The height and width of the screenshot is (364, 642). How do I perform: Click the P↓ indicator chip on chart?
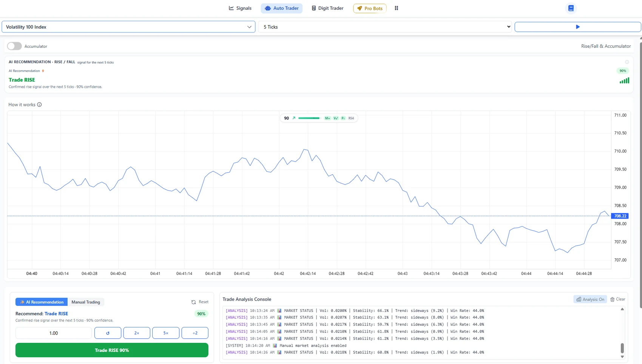click(x=343, y=118)
